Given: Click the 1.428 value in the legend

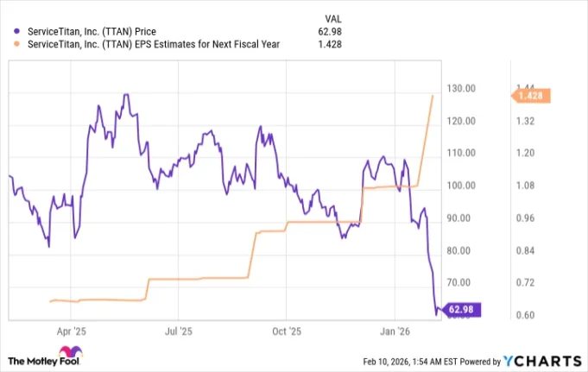Looking at the screenshot, I should tap(331, 44).
